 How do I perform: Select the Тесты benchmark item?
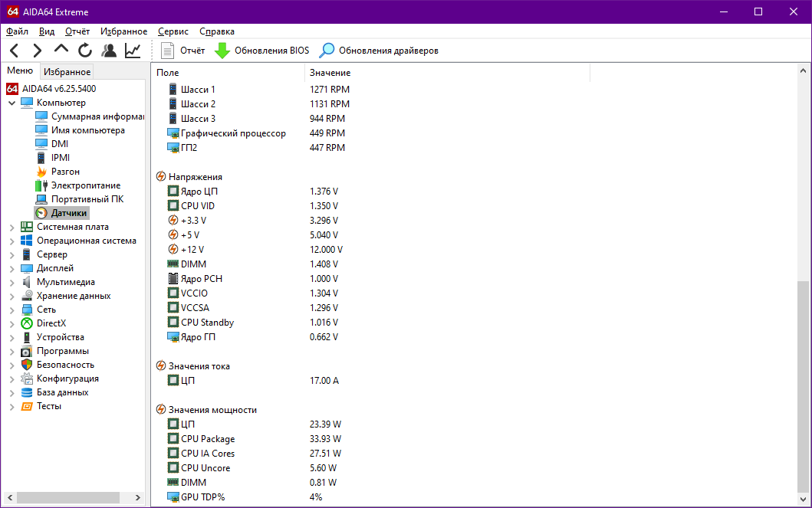pyautogui.click(x=41, y=406)
